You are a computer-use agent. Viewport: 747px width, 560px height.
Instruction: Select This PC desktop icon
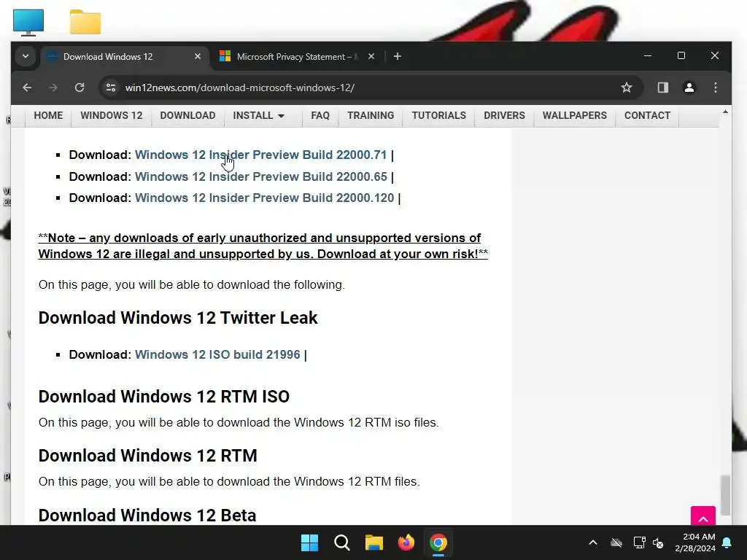click(x=28, y=22)
